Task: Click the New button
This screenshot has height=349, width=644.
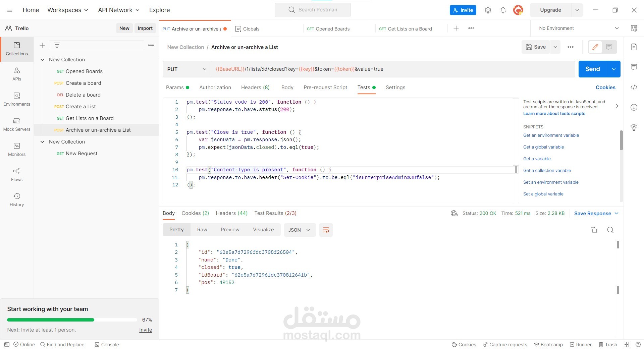Action: [124, 28]
